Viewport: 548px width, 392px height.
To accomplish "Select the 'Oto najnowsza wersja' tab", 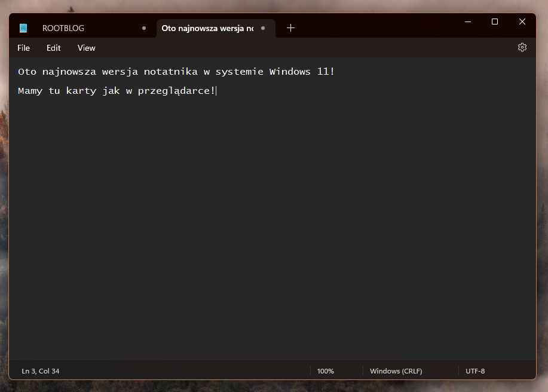I will [x=207, y=28].
